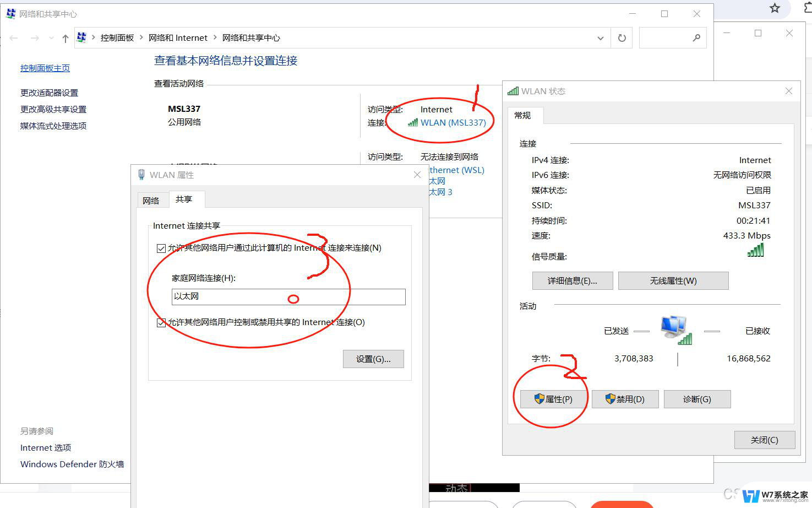Close the WLAN 状态 dialog with X
Screen dimensions: 812x508
[x=789, y=91]
